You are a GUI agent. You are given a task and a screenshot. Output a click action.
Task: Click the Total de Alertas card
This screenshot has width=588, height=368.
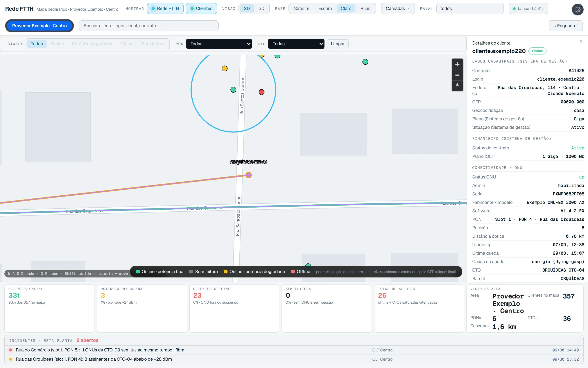click(x=419, y=308)
